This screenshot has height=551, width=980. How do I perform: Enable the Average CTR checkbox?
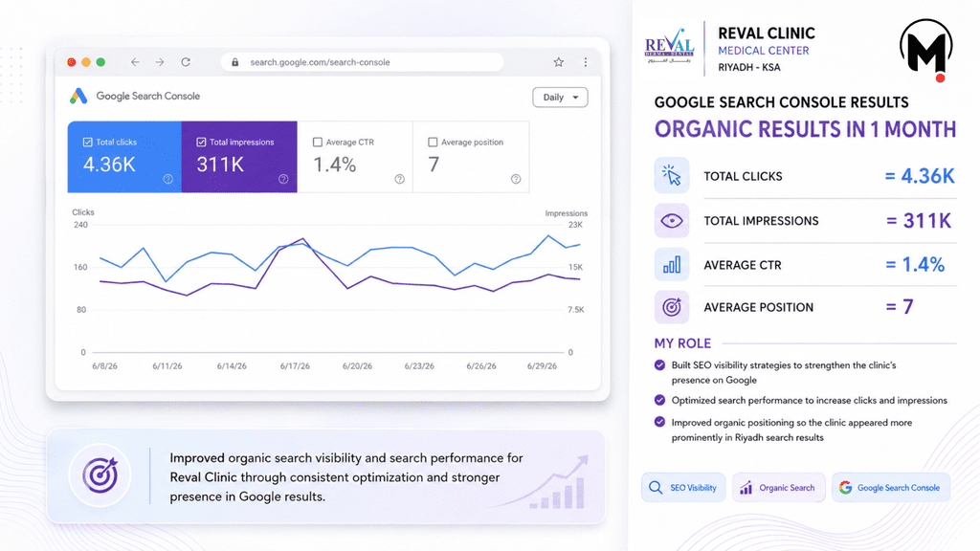(318, 142)
